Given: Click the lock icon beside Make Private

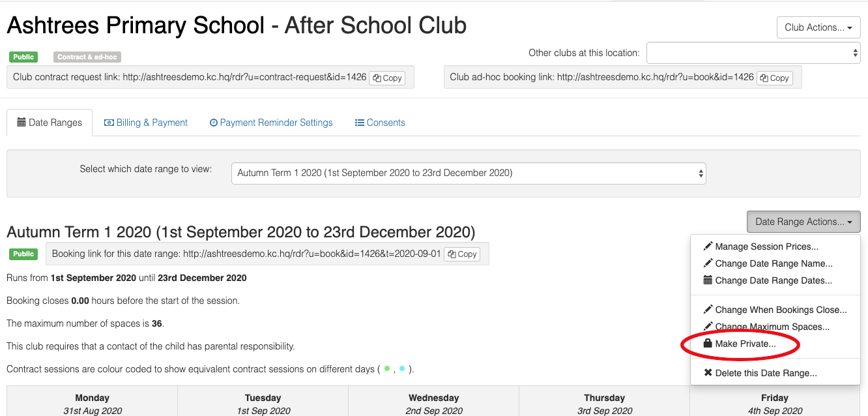Looking at the screenshot, I should tap(708, 344).
